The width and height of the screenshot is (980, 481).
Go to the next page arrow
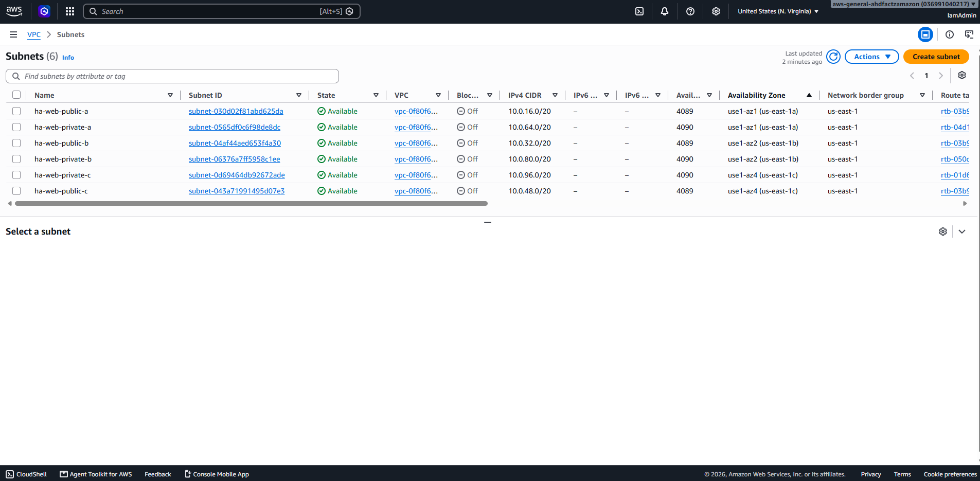pyautogui.click(x=941, y=76)
